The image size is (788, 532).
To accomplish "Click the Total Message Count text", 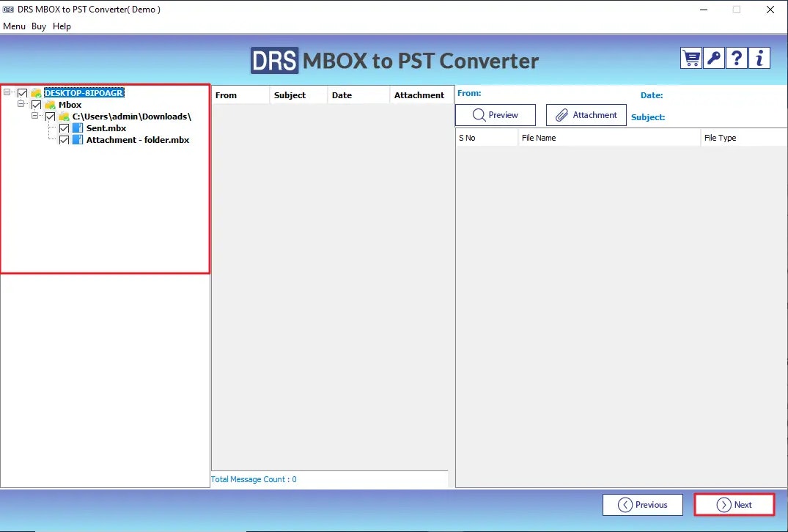I will point(254,479).
